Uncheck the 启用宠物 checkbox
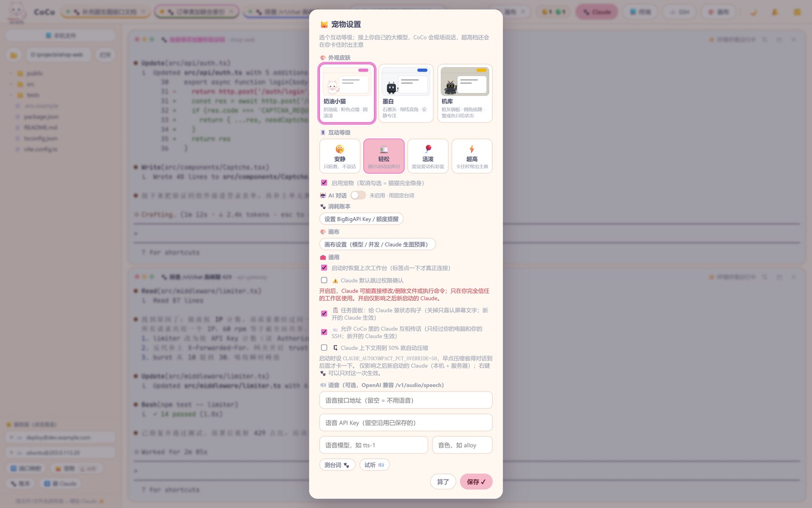This screenshot has height=508, width=812. pyautogui.click(x=324, y=183)
